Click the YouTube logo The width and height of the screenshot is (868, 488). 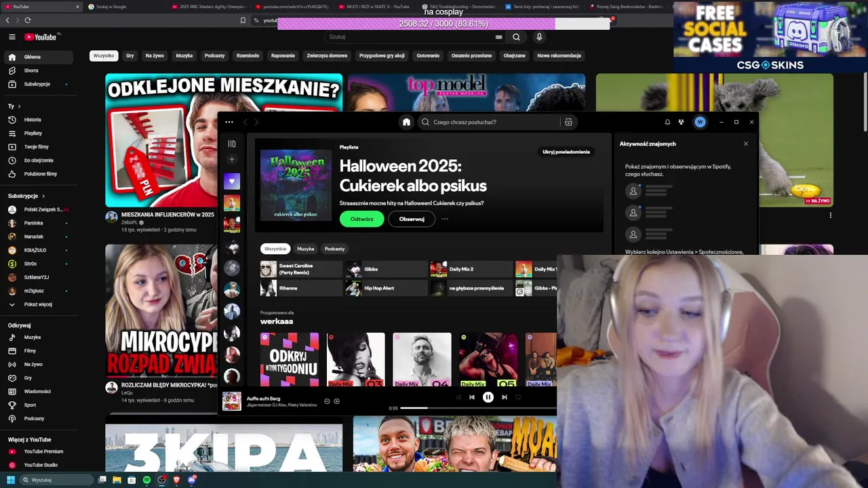click(41, 37)
